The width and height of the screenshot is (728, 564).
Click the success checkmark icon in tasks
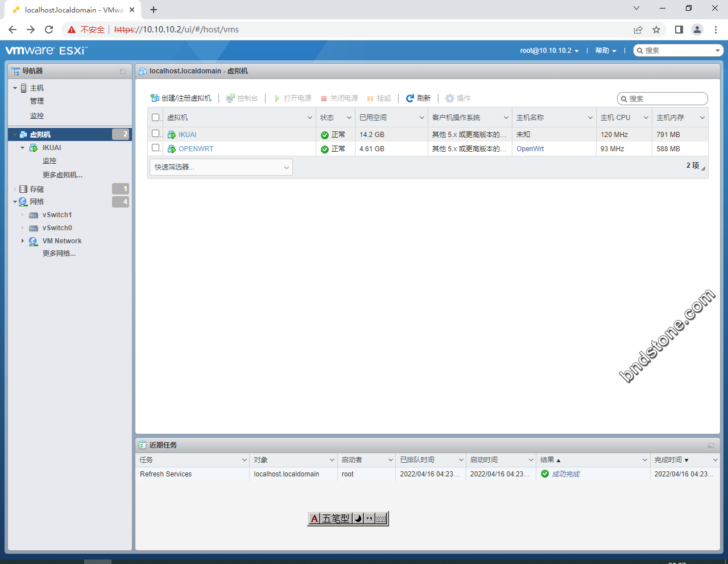545,474
